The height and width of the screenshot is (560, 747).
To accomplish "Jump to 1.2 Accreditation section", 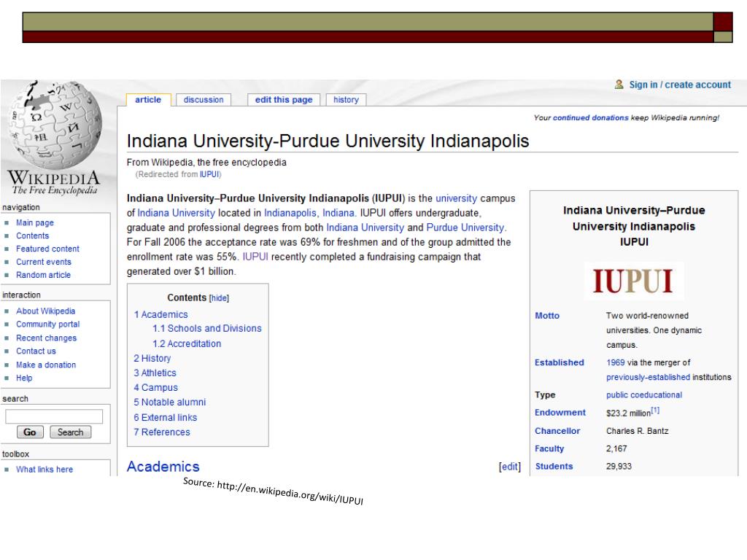I will tap(187, 344).
